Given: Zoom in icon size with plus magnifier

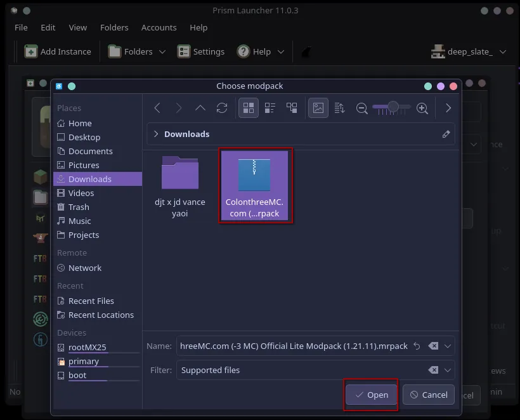Looking at the screenshot, I should coord(422,108).
